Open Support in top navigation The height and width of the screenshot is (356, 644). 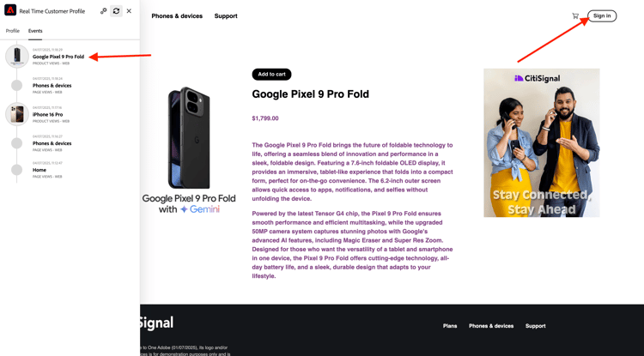tap(226, 16)
